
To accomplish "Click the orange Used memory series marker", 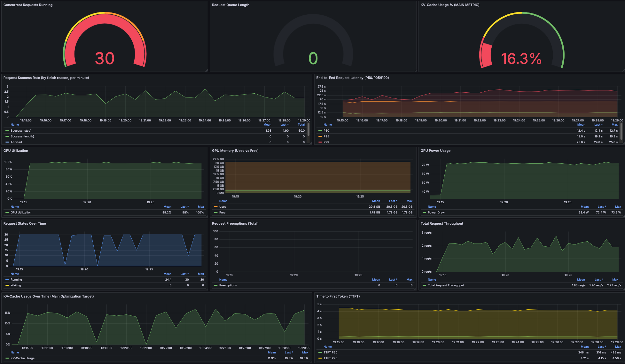I will click(x=216, y=207).
